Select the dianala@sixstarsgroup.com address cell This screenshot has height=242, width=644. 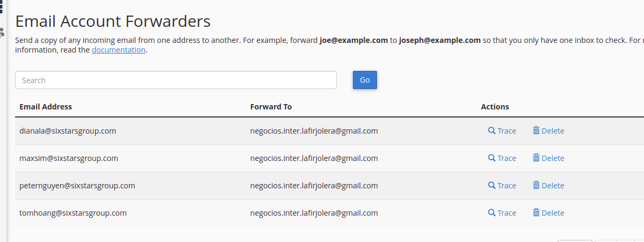[x=68, y=131]
